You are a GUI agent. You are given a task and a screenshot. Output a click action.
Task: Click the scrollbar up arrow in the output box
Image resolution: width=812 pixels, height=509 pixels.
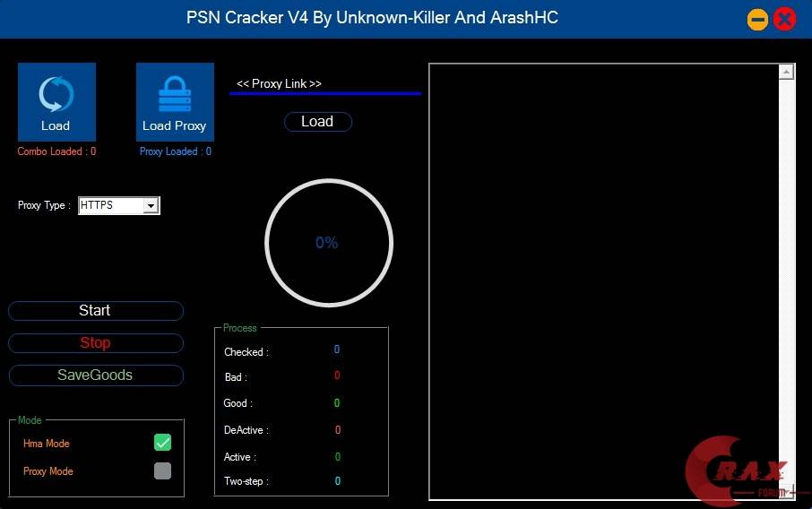tap(786, 72)
